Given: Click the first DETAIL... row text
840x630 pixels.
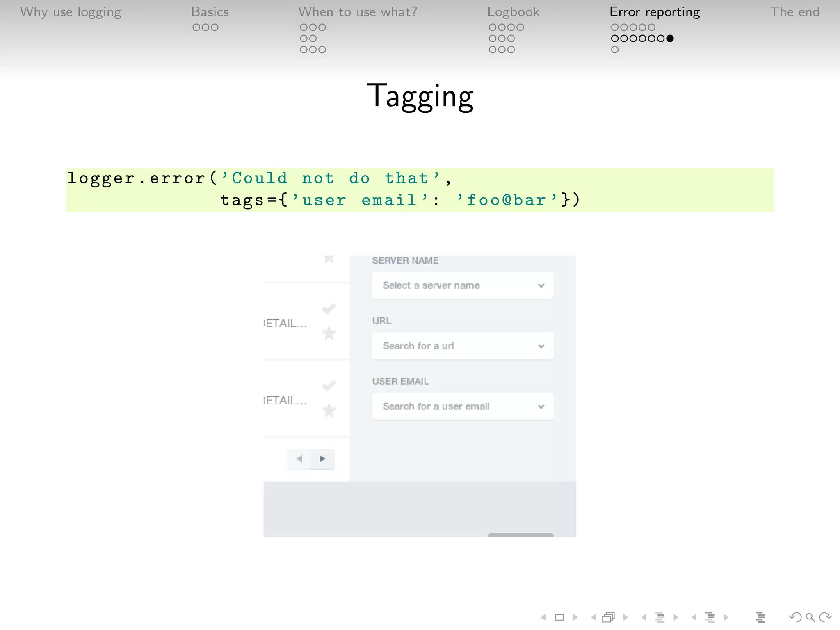Looking at the screenshot, I should tap(285, 323).
